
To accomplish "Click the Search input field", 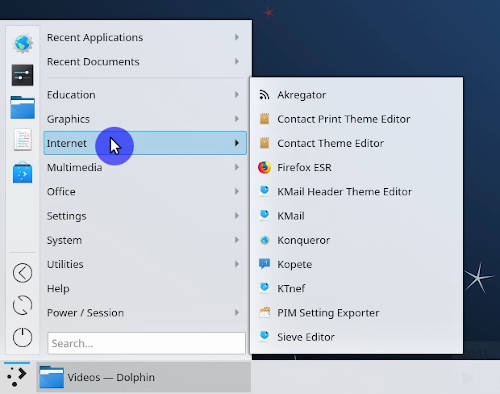I will tap(146, 343).
